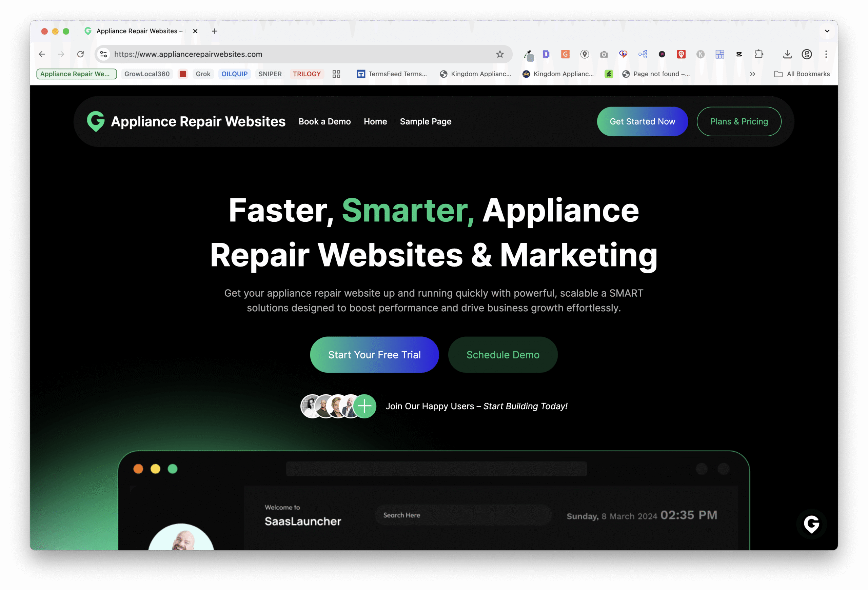Click the Schedule Demo button
Screen dimensions: 868x590
503,354
